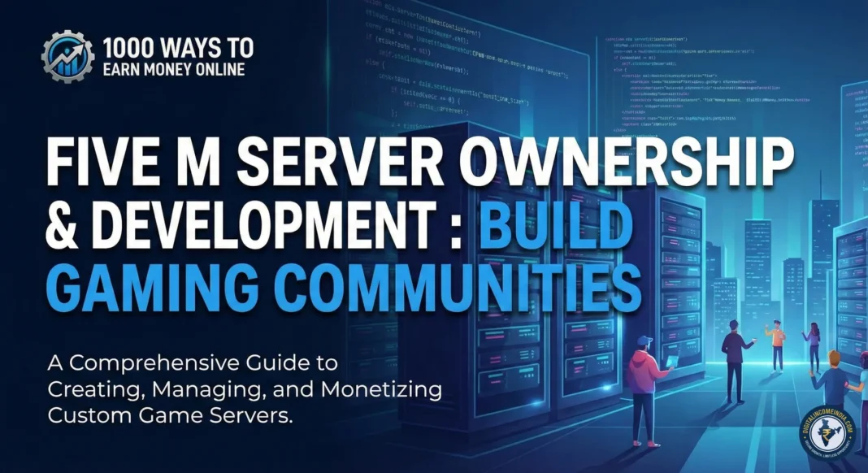The image size is (868, 473).
Task: Click the tablet held by red-hoodie person
Action: [671, 361]
